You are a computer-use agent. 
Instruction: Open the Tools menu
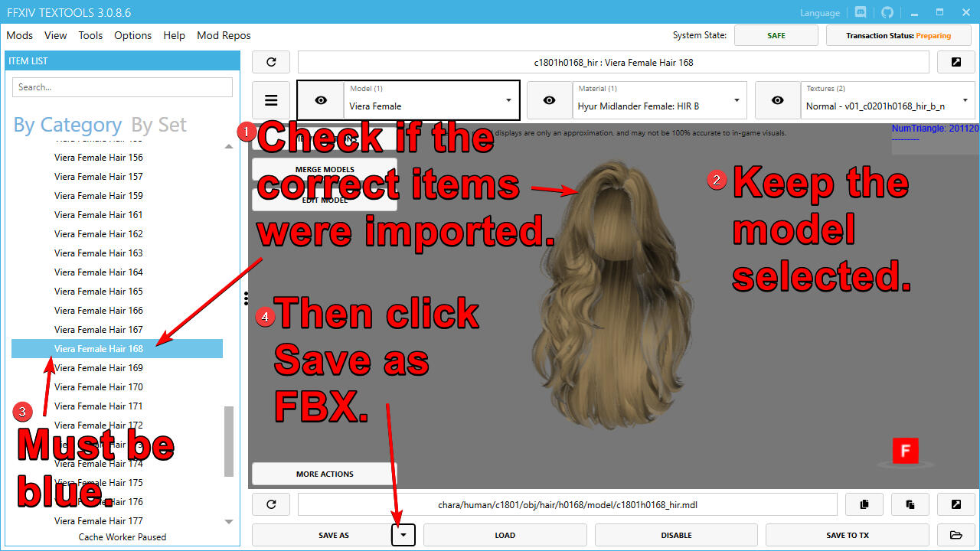pos(90,35)
